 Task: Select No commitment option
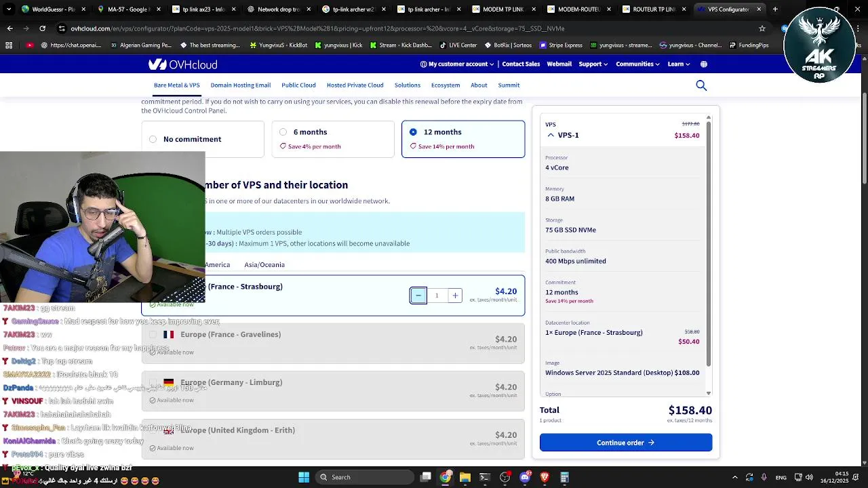pos(203,139)
